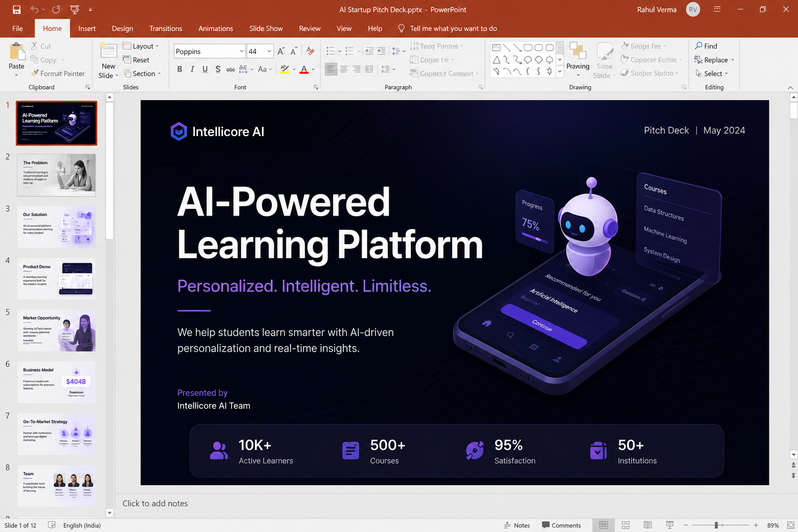798x532 pixels.
Task: Collapse the ribbon with the chevron arrow
Action: (x=790, y=87)
